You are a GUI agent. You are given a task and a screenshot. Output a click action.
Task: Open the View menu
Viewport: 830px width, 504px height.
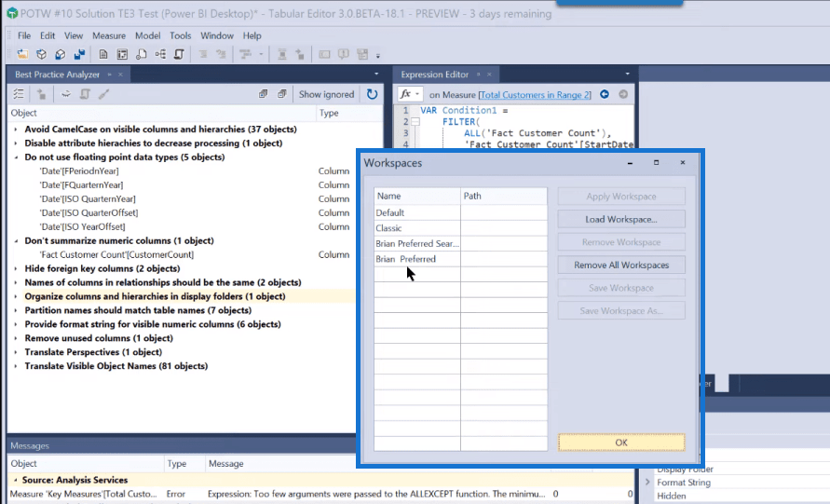pyautogui.click(x=74, y=35)
